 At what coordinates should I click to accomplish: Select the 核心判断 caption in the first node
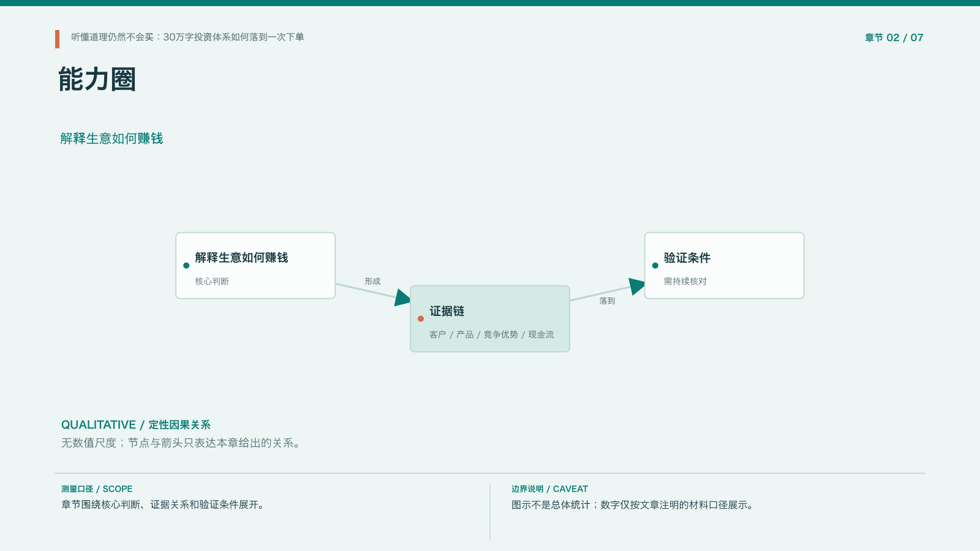(212, 282)
